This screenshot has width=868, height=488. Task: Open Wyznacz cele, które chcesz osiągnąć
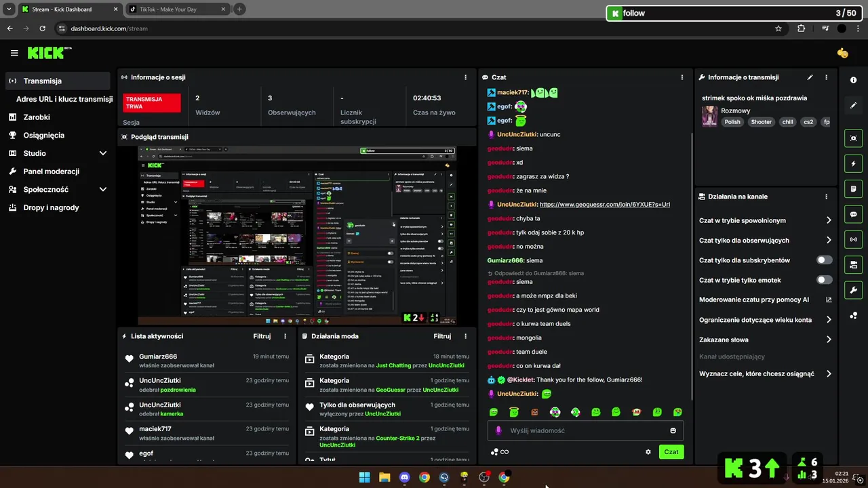click(765, 373)
